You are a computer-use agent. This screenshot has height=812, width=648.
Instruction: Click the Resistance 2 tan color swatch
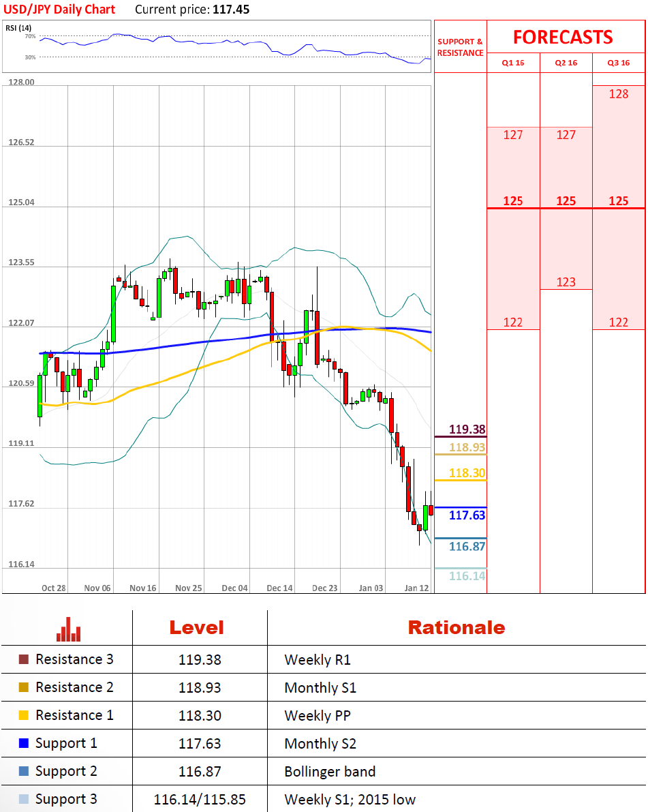pos(23,687)
